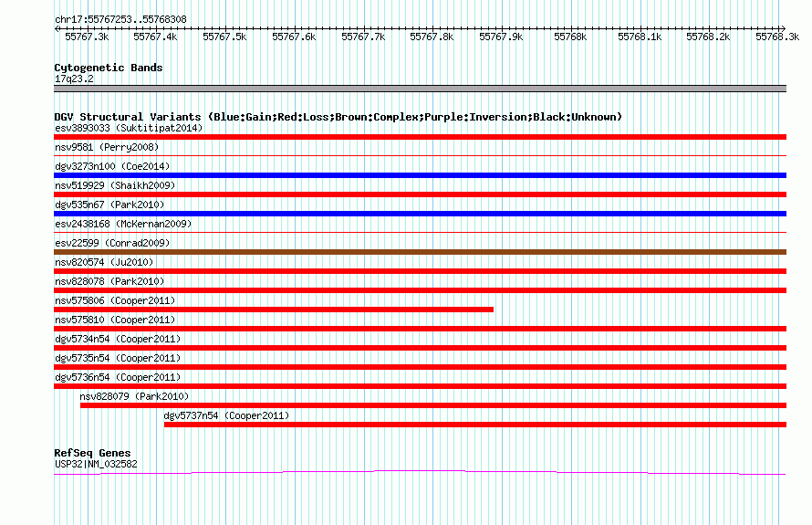Click the USP32|NM_032582 gene label
The width and height of the screenshot is (812, 525).
96,465
